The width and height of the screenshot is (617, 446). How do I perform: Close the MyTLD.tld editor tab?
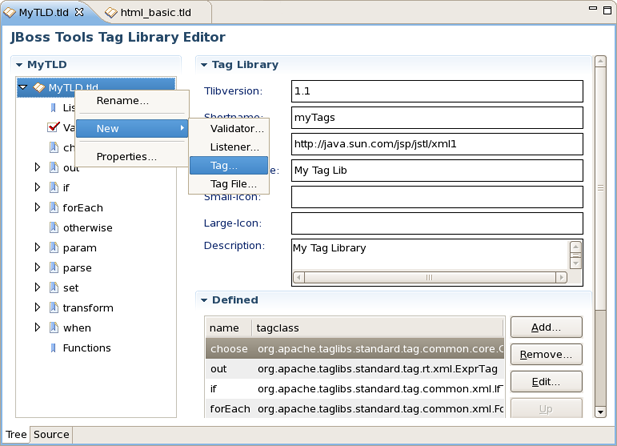79,12
